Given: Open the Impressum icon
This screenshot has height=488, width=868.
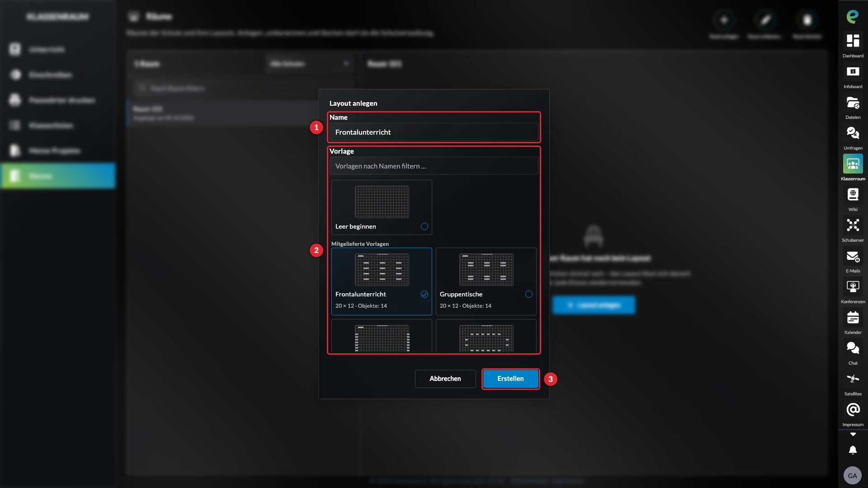Looking at the screenshot, I should [x=853, y=410].
